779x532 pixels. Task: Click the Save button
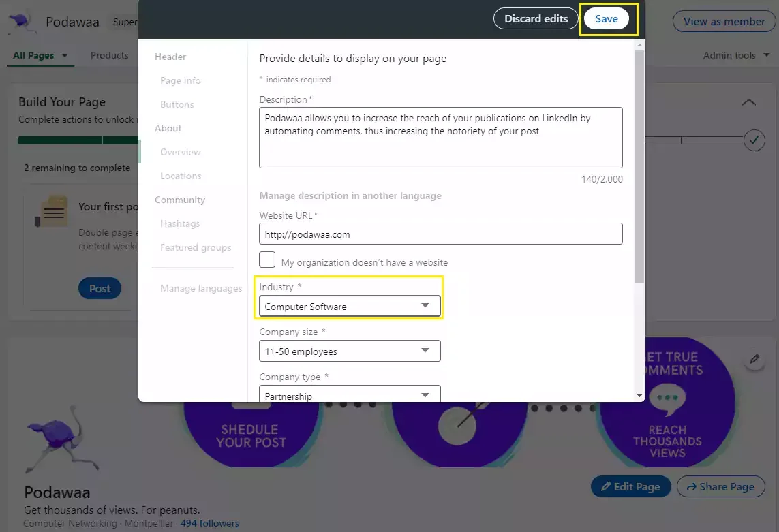pos(606,19)
